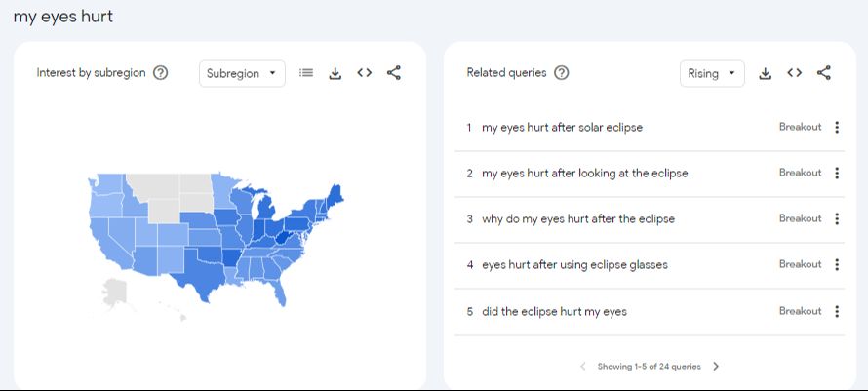This screenshot has height=391, width=868.
Task: Open the Subregion dropdown
Action: tap(242, 74)
